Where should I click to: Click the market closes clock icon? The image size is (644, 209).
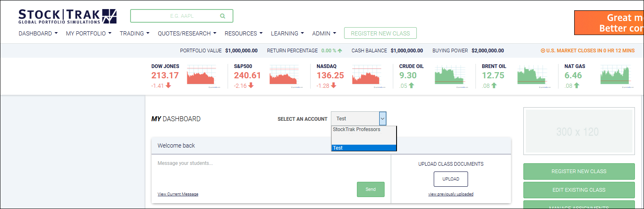[543, 51]
